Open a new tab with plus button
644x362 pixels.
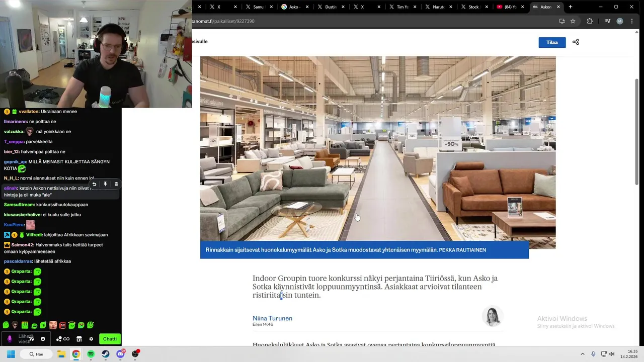click(x=571, y=7)
